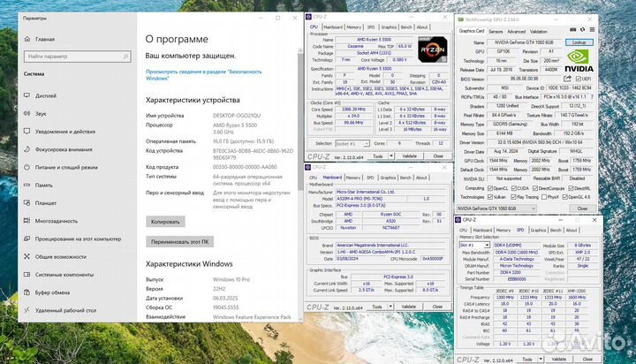Toggle the UEFI checkbox in GPU-Z
The width and height of the screenshot is (636, 364).
coord(579,79)
